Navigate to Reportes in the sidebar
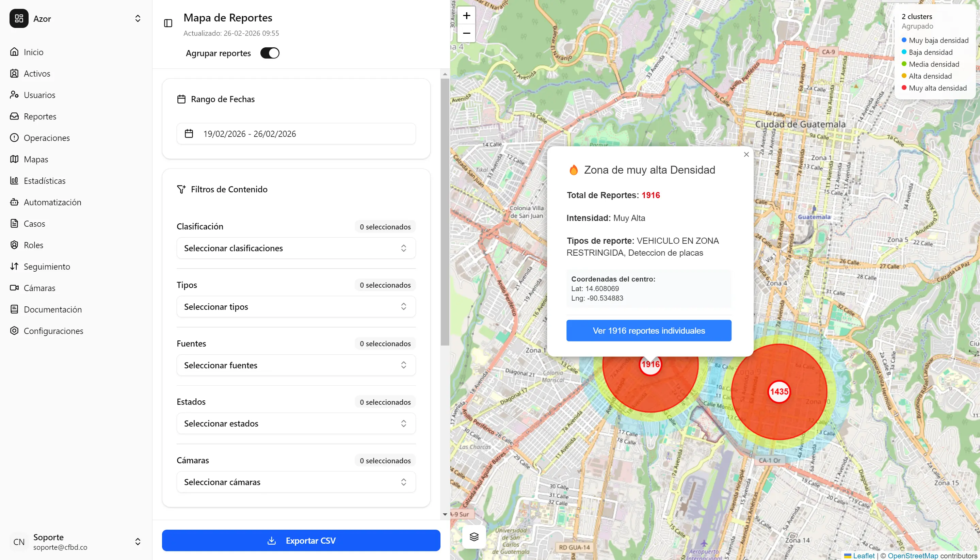The width and height of the screenshot is (980, 560). coord(40,116)
